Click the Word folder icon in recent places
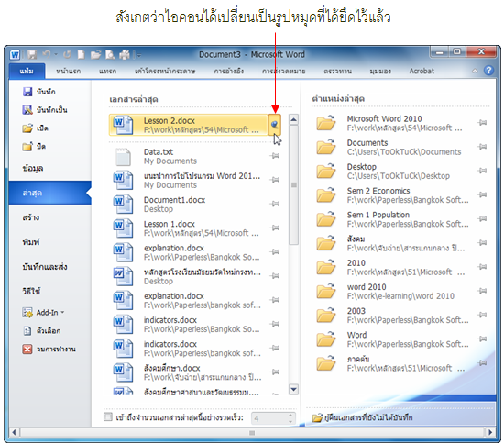 pos(326,339)
